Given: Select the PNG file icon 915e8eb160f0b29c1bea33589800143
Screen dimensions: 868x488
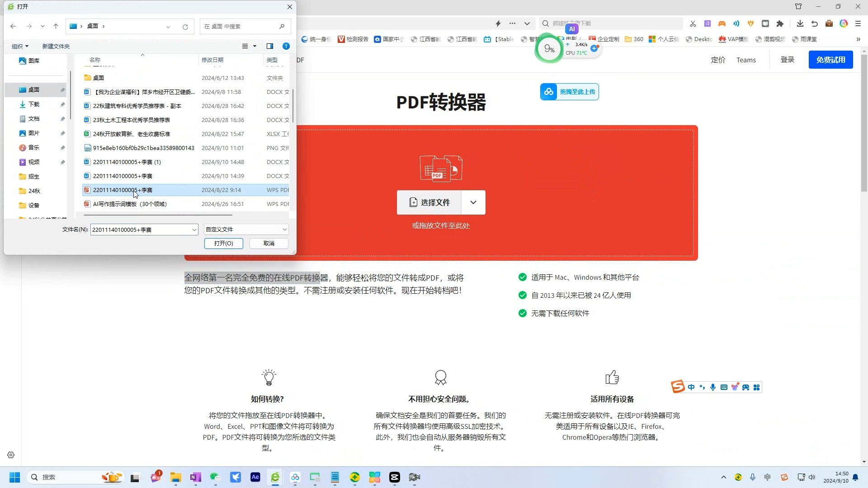Looking at the screenshot, I should 86,148.
